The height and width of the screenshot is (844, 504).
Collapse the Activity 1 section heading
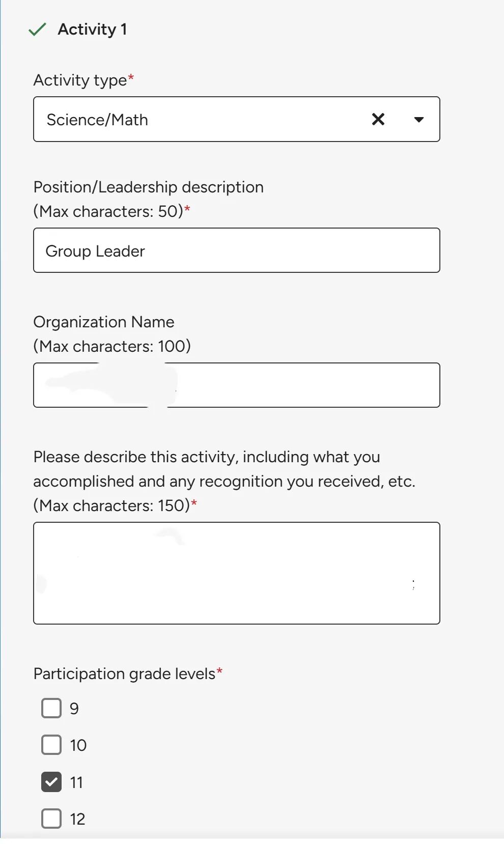click(x=92, y=30)
